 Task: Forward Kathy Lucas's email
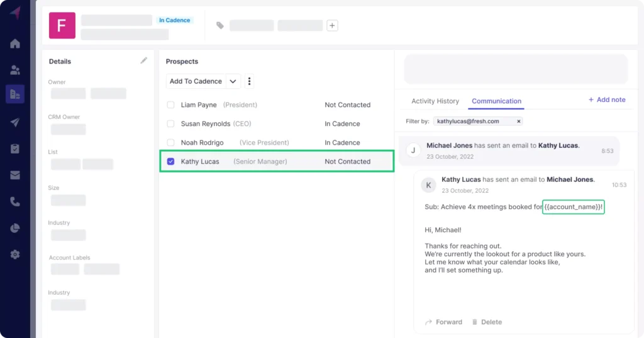443,322
